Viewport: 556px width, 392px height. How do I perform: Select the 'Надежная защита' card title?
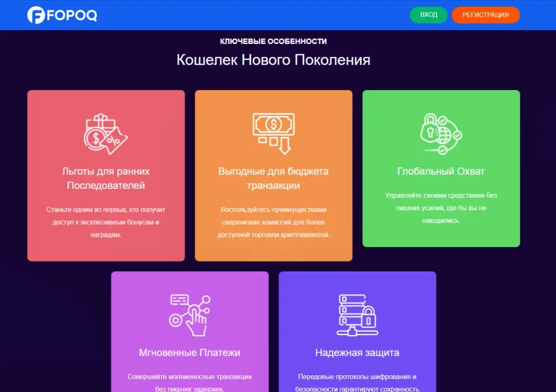tap(357, 353)
